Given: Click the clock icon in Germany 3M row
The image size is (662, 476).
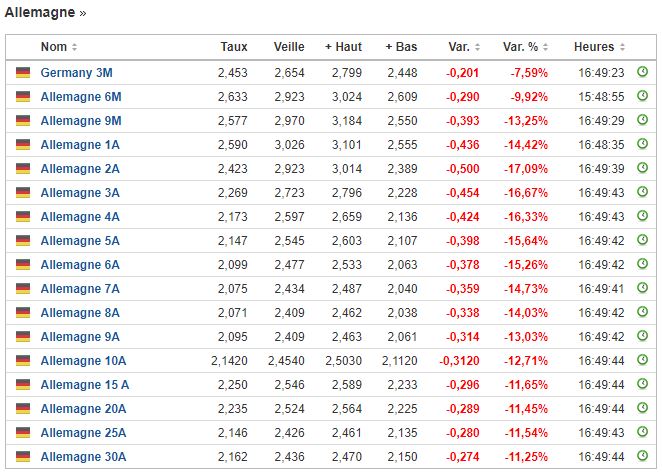Looking at the screenshot, I should (x=642, y=72).
